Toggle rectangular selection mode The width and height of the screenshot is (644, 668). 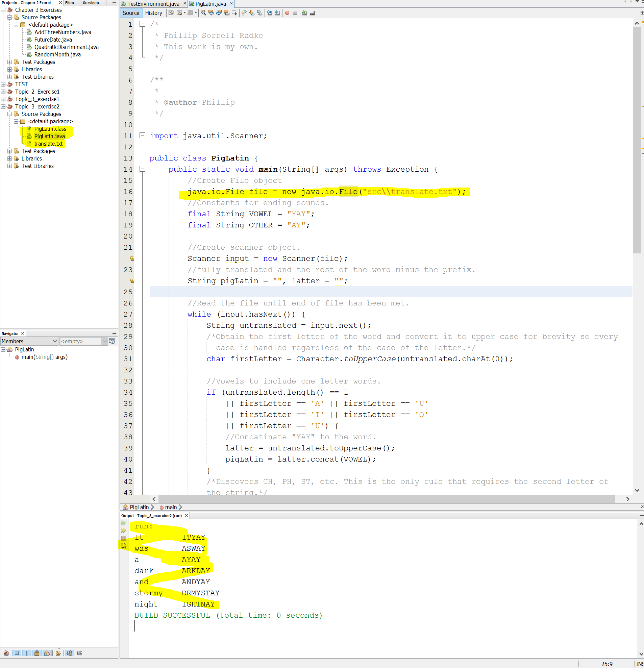[x=234, y=13]
